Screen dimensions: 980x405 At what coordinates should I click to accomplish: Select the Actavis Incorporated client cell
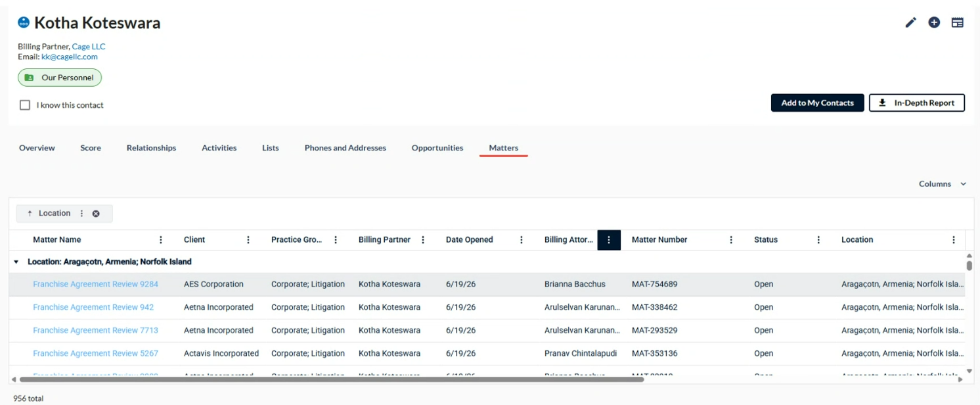click(x=221, y=354)
